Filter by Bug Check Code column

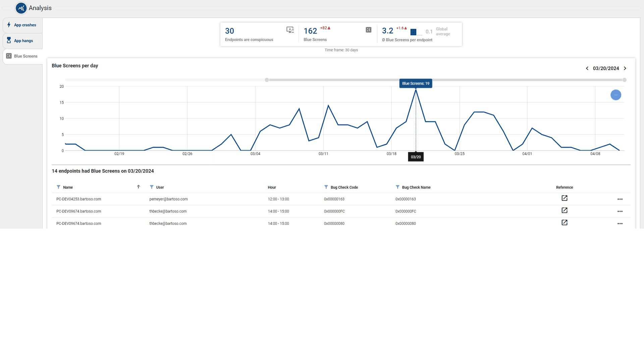[x=326, y=187]
